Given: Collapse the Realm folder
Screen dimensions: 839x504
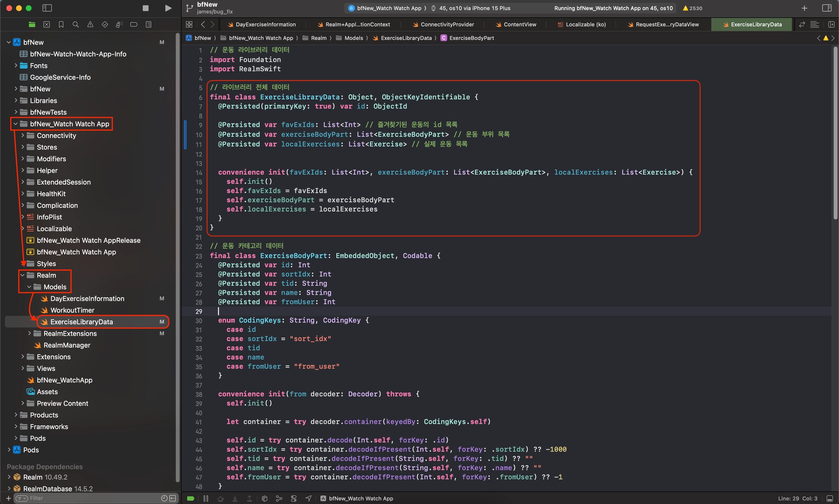Looking at the screenshot, I should click(23, 276).
